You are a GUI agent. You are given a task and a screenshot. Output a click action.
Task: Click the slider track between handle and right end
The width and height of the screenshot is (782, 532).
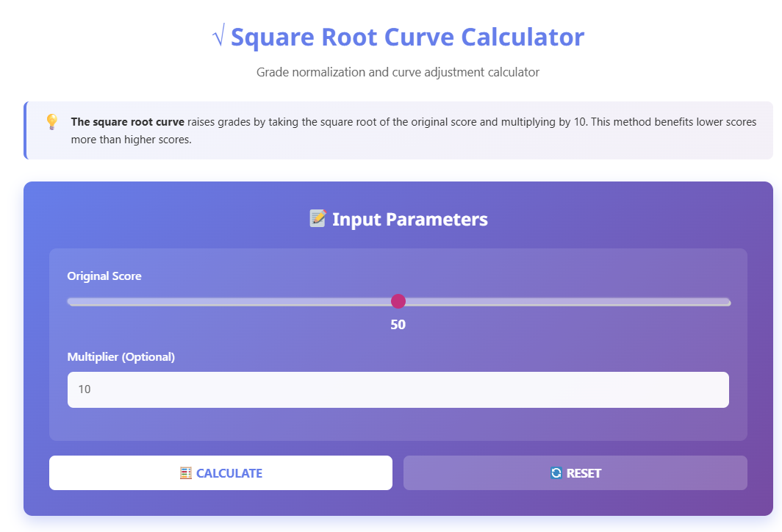566,301
